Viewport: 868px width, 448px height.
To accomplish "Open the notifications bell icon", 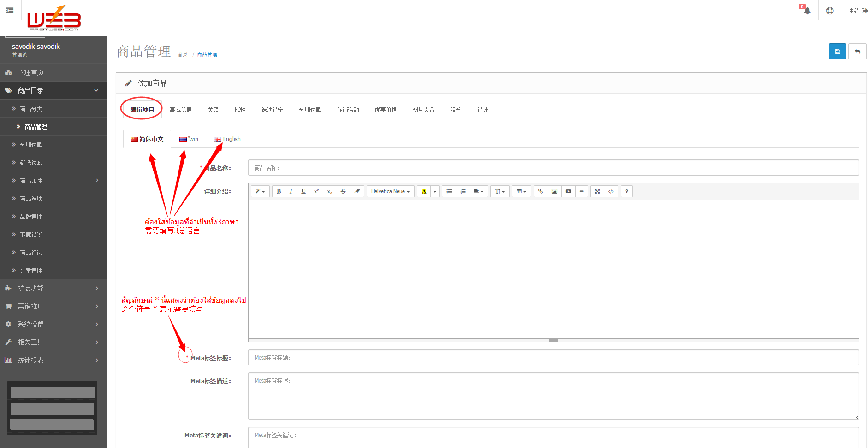I will point(807,10).
